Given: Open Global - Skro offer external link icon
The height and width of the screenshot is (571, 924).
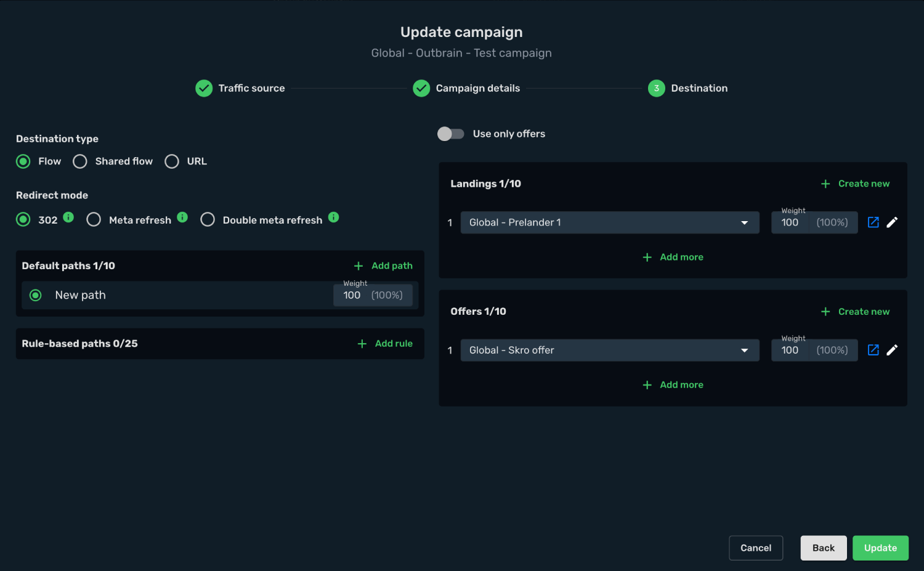Looking at the screenshot, I should pyautogui.click(x=873, y=350).
